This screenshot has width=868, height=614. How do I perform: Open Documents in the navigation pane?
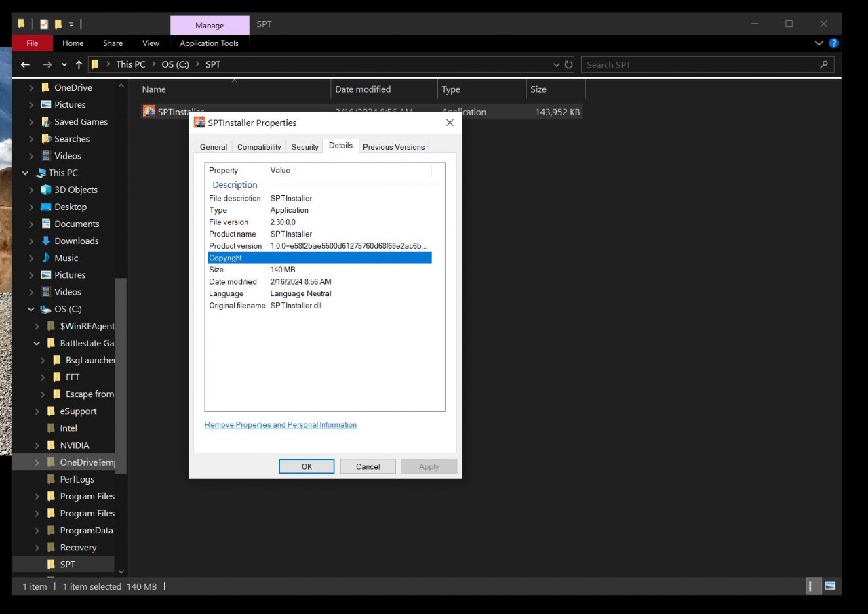[x=77, y=224]
